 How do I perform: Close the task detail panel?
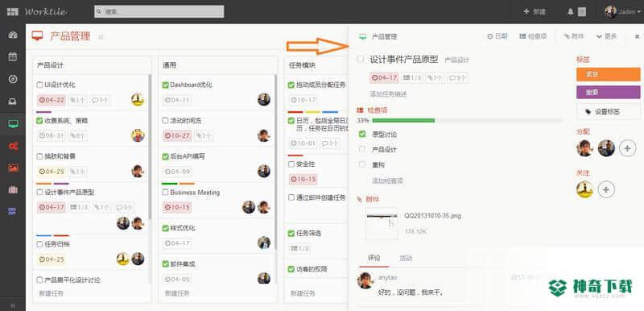coord(637,36)
